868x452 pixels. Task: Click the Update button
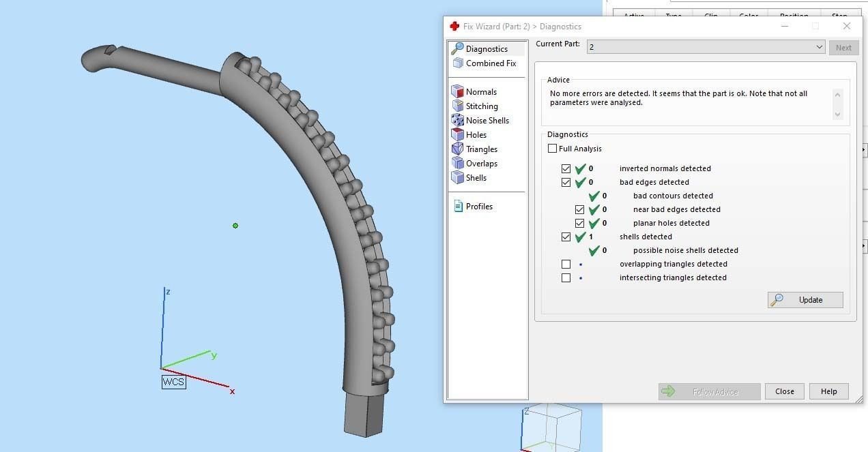[x=805, y=300]
